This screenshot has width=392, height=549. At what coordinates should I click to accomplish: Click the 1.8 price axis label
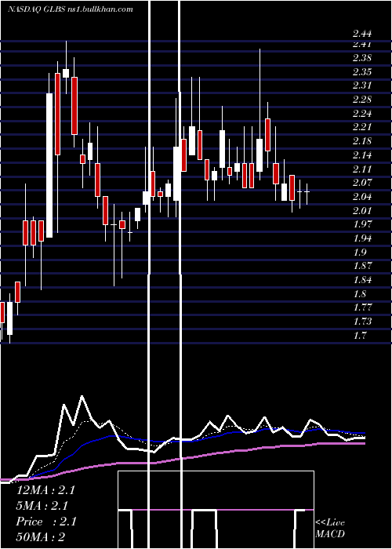[359, 294]
